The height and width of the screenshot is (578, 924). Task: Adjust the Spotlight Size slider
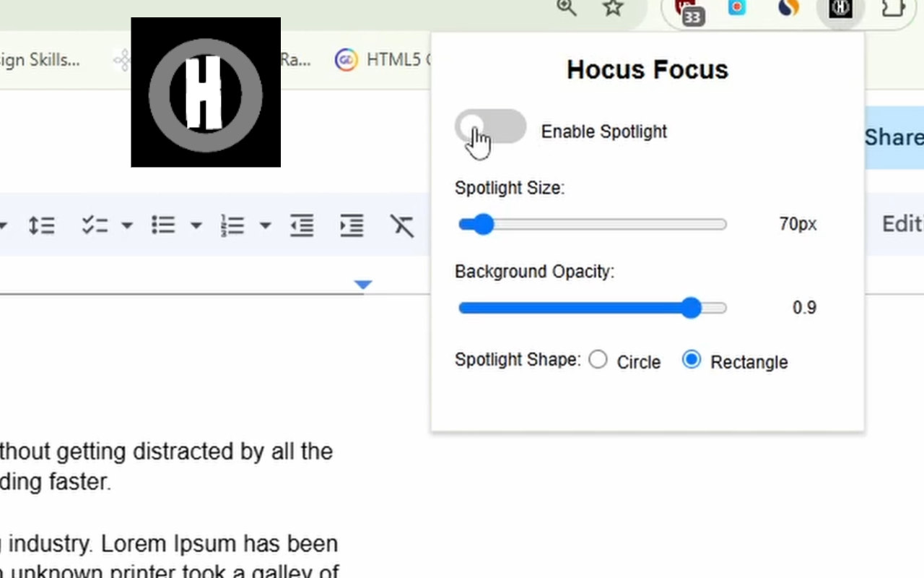tap(593, 225)
